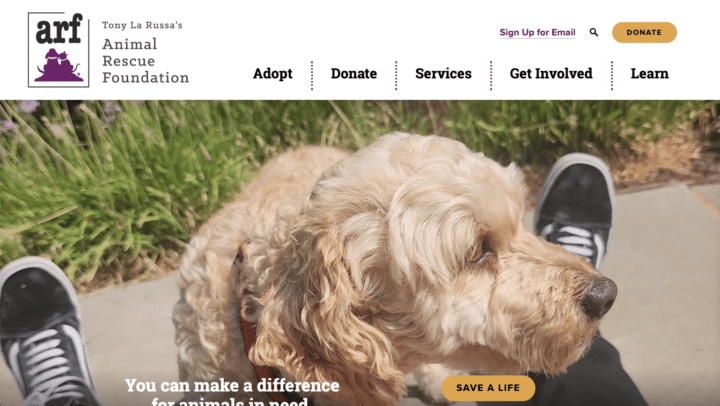Click the black sneaker in the lower-left corner

pyautogui.click(x=44, y=332)
